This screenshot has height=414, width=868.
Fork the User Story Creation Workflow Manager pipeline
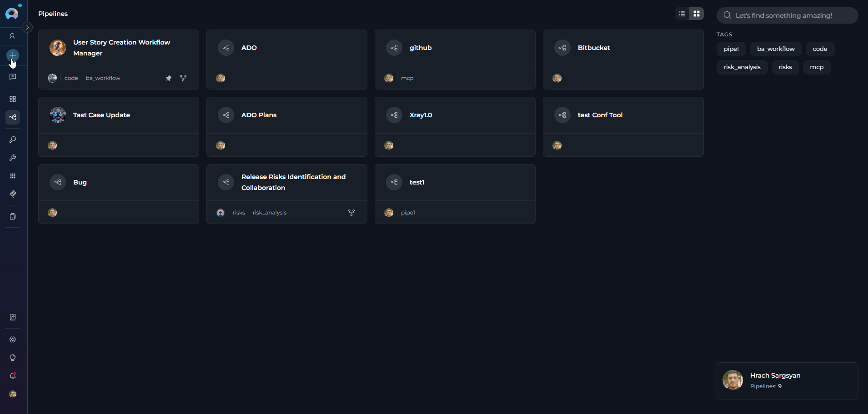[183, 78]
